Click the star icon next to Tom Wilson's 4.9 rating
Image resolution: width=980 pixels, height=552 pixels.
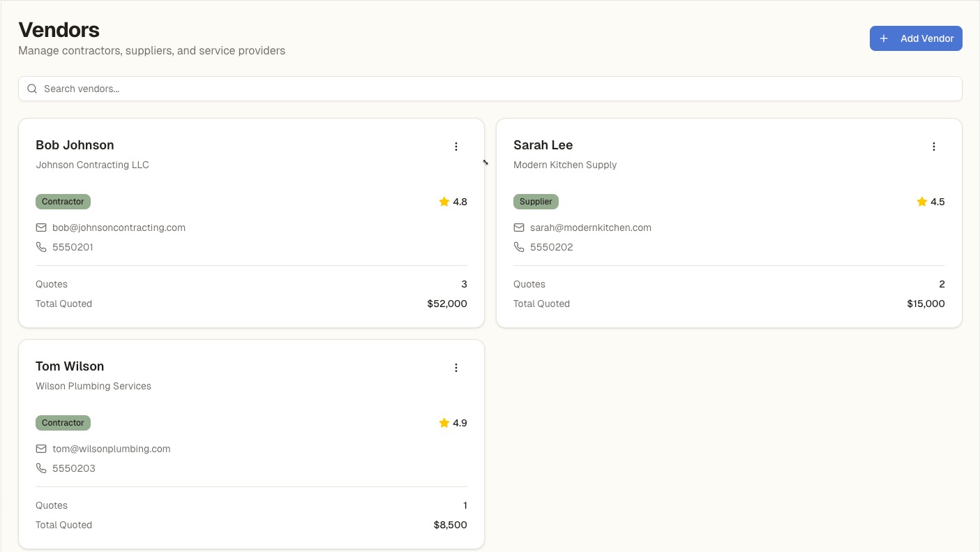click(444, 422)
